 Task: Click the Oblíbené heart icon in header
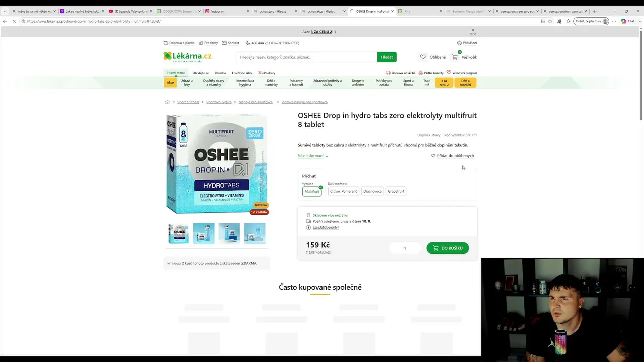423,57
